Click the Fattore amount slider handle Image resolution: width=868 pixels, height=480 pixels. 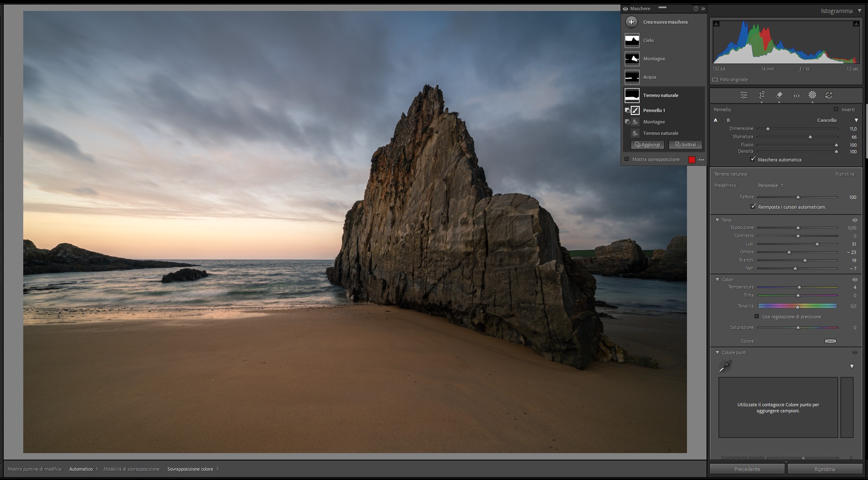coord(798,197)
